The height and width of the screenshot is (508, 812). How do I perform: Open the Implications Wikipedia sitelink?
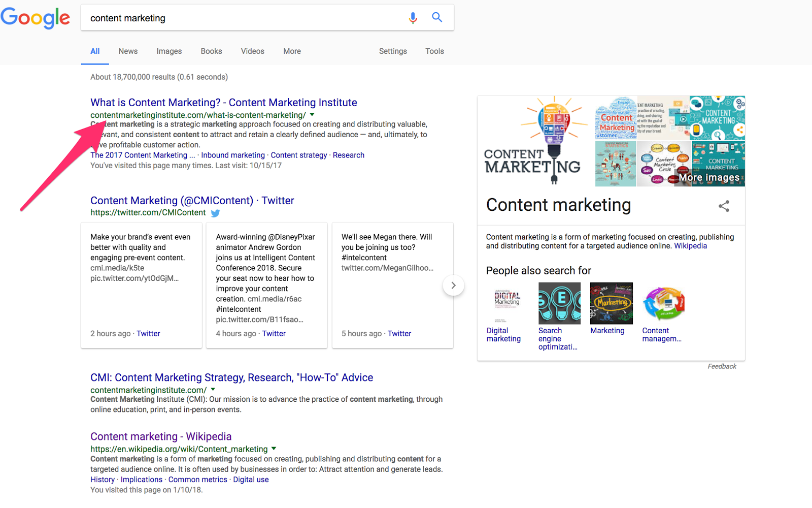coord(142,480)
